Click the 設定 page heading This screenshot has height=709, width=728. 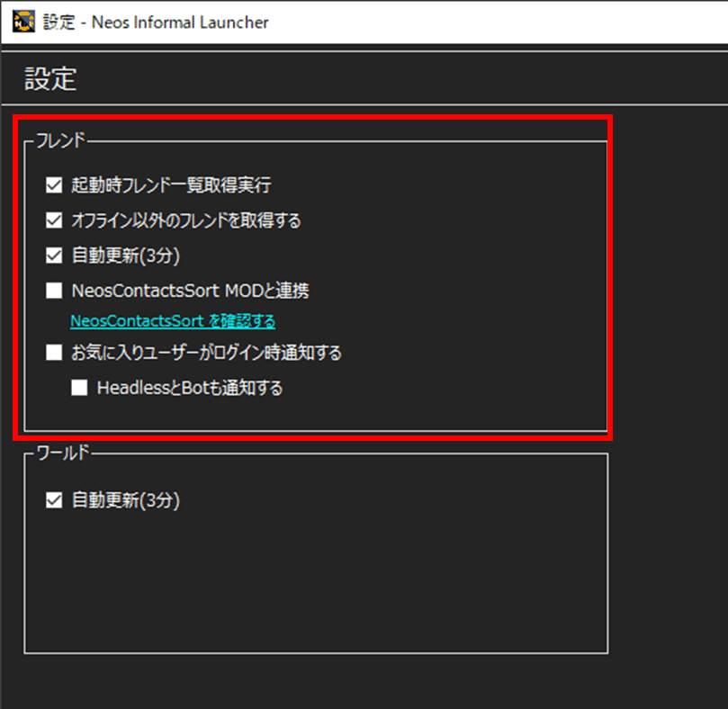point(50,78)
